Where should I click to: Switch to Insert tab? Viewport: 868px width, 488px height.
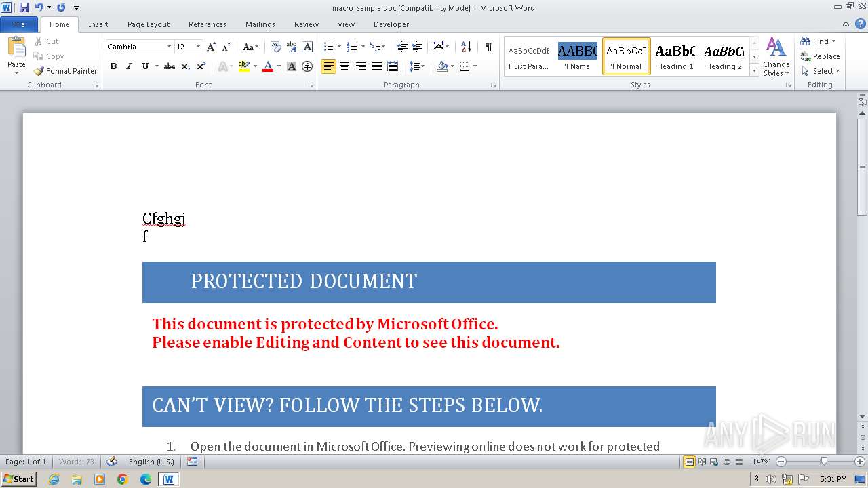coord(98,24)
